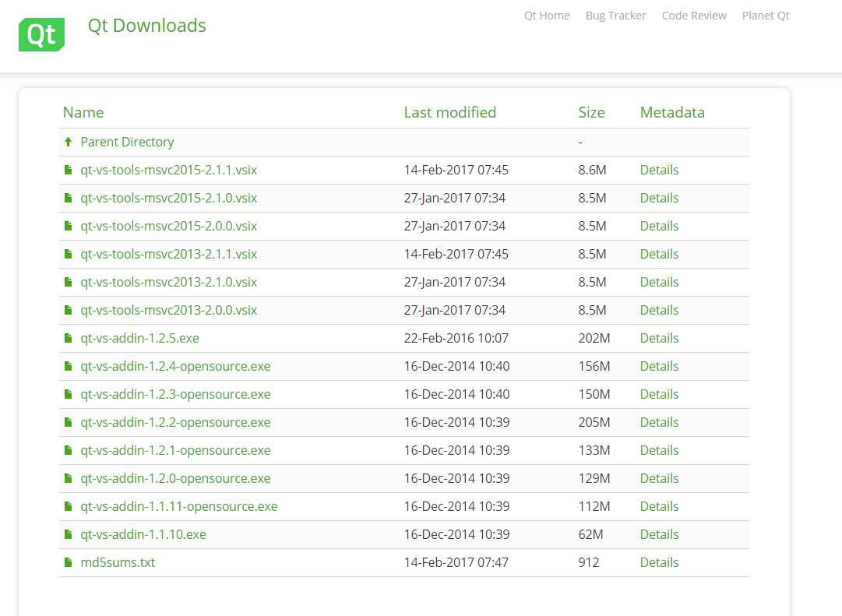This screenshot has width=842, height=616.
Task: Click file icon beside qt-vs-tools-msvc2013-2.0.0.vsix
Action: click(x=69, y=310)
